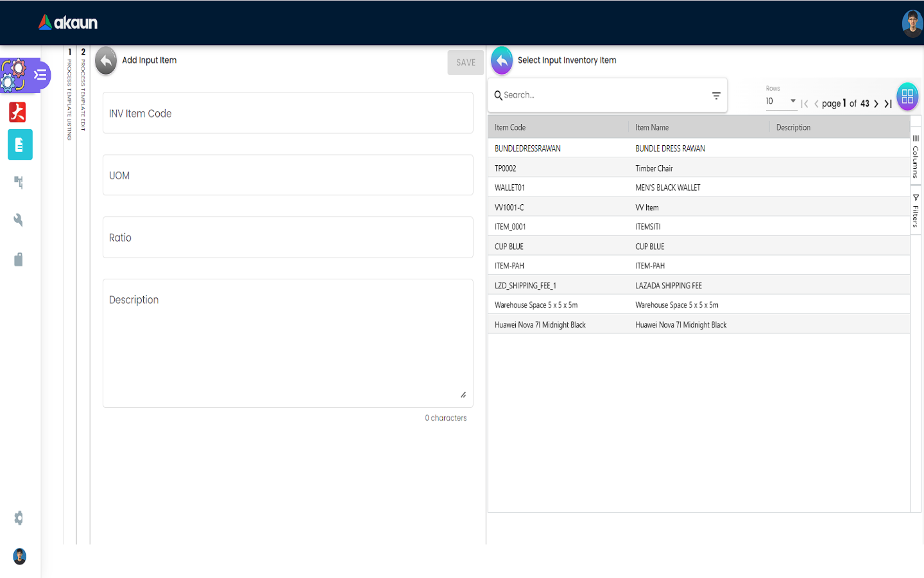Open the settings gear at sidebar bottom
This screenshot has width=924, height=578.
(19, 518)
